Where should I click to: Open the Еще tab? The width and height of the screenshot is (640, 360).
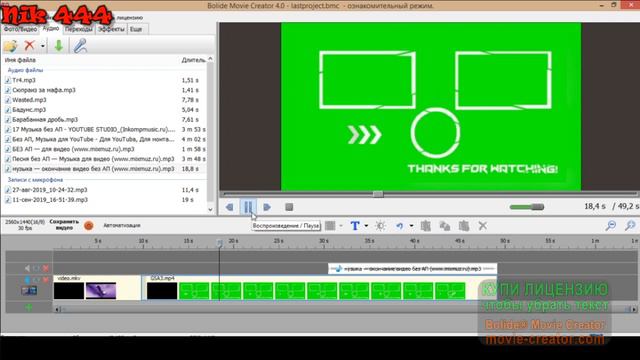[136, 29]
